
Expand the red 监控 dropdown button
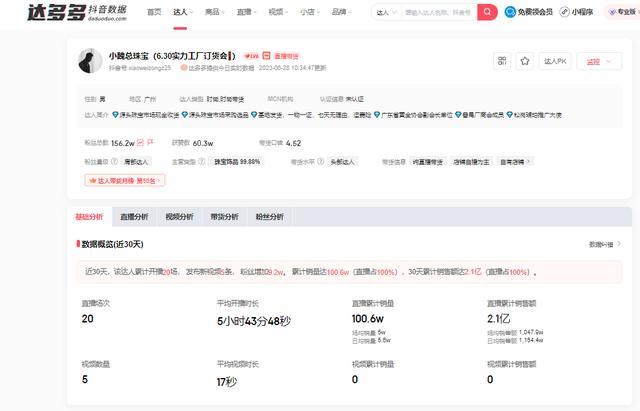point(599,61)
